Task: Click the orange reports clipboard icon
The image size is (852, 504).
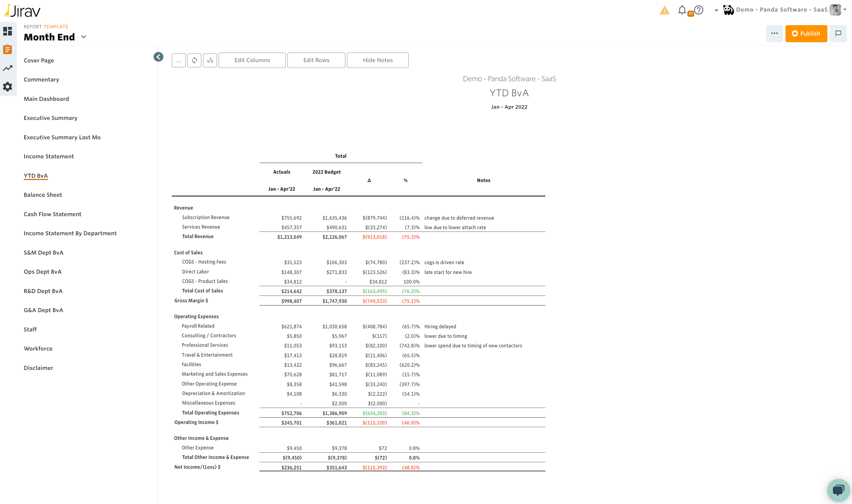Action: point(8,50)
